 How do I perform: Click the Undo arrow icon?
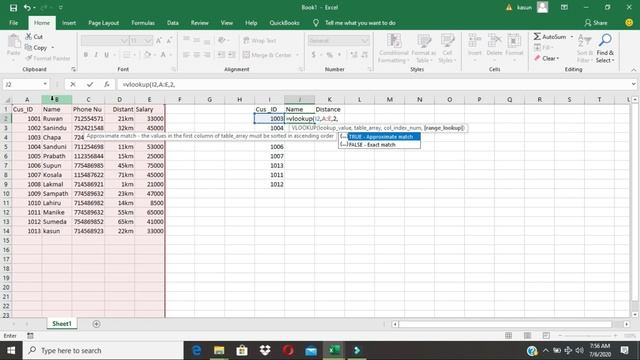(x=27, y=7)
